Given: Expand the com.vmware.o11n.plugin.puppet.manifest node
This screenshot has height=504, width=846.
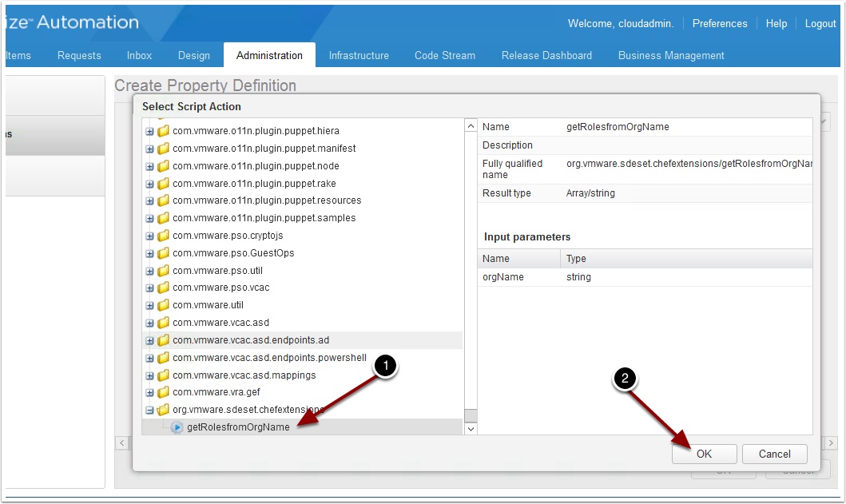Looking at the screenshot, I should [149, 149].
